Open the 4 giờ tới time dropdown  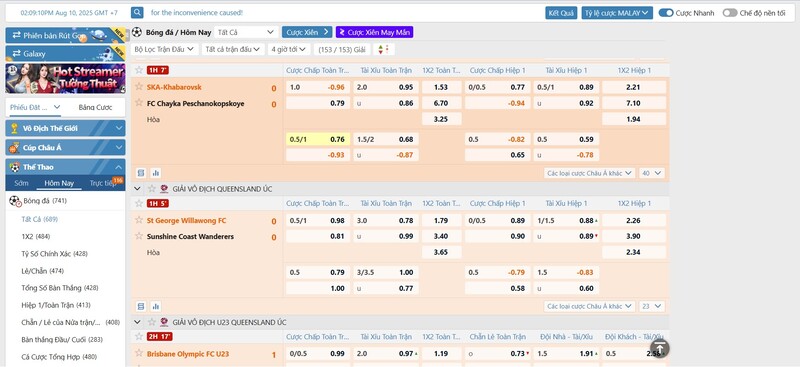coord(289,49)
